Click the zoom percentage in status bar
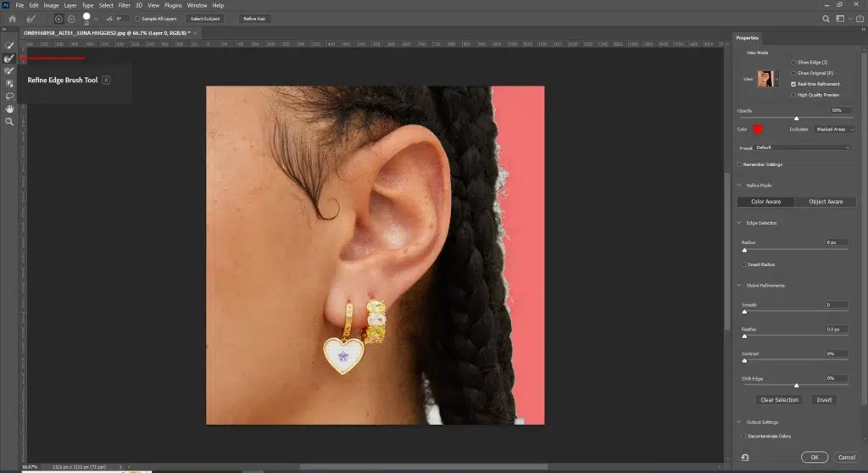 (x=30, y=467)
